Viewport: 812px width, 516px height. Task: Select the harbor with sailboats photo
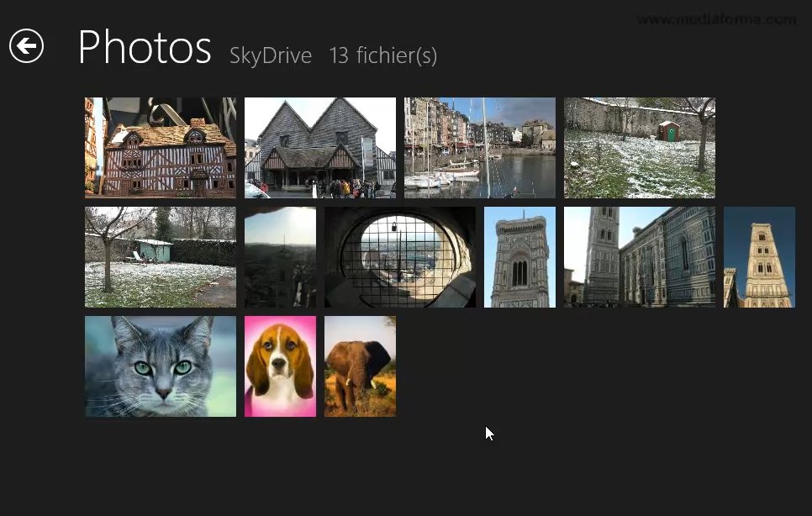pyautogui.click(x=480, y=148)
